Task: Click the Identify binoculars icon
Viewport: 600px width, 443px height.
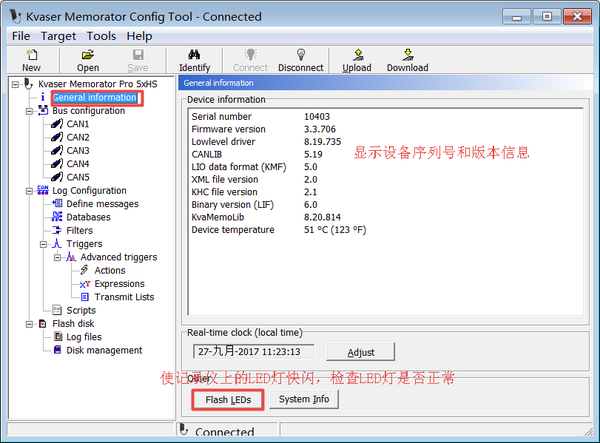Action: (194, 55)
